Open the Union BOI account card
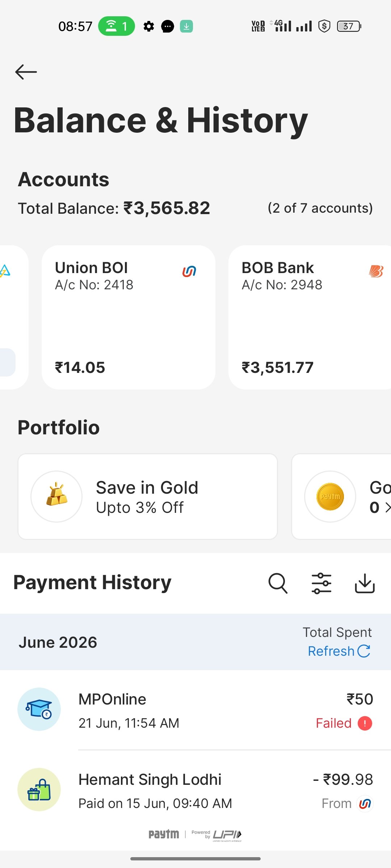Screen dimensions: 391x868 (129, 317)
